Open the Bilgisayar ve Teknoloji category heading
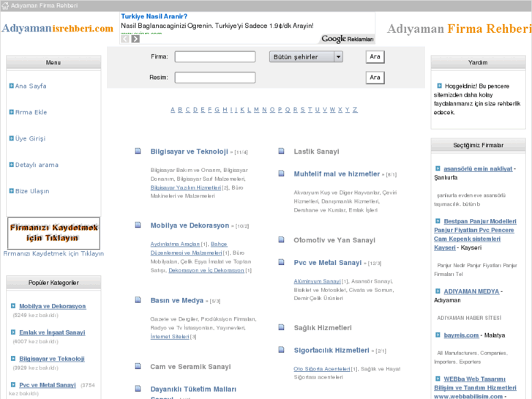The width and height of the screenshot is (532, 399). pyautogui.click(x=189, y=152)
